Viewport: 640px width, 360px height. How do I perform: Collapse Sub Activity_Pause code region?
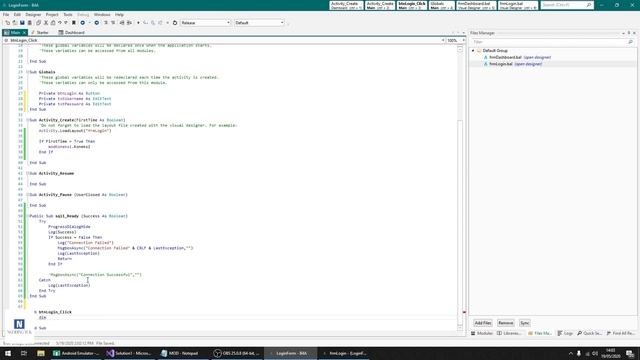[x=28, y=195]
